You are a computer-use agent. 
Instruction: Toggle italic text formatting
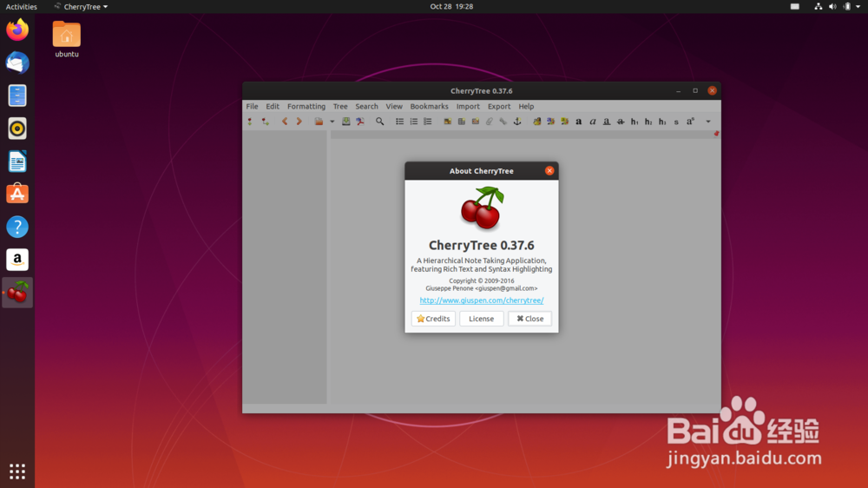592,122
